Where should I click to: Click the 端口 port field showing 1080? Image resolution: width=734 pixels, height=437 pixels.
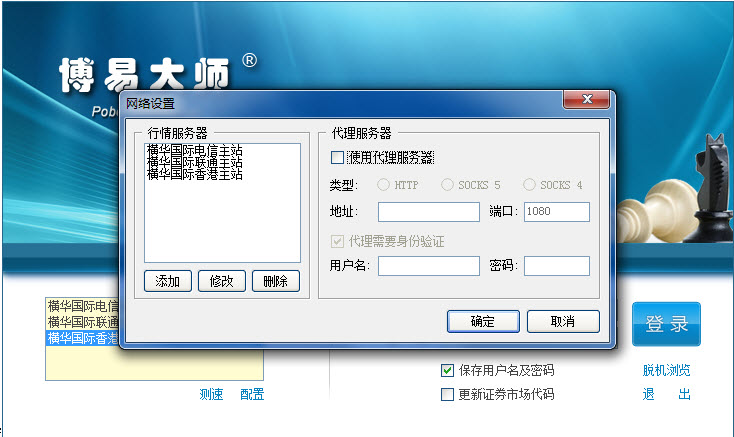557,212
